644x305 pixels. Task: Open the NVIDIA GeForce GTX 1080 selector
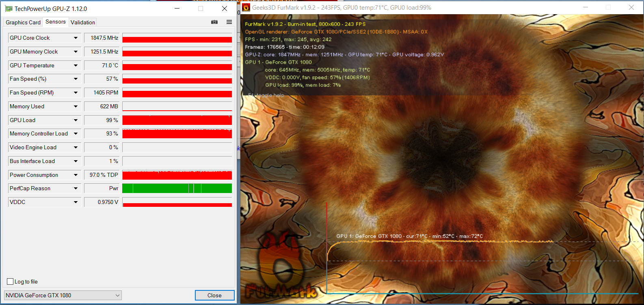[63, 295]
